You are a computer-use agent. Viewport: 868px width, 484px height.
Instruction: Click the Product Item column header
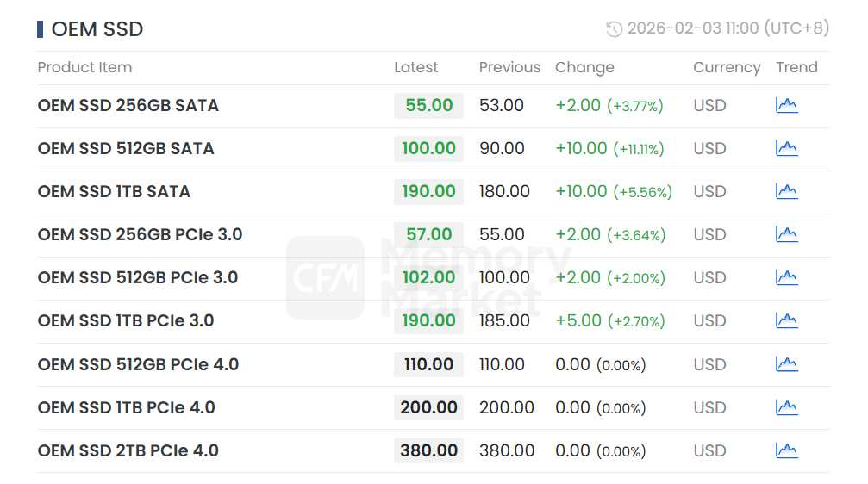pyautogui.click(x=84, y=67)
